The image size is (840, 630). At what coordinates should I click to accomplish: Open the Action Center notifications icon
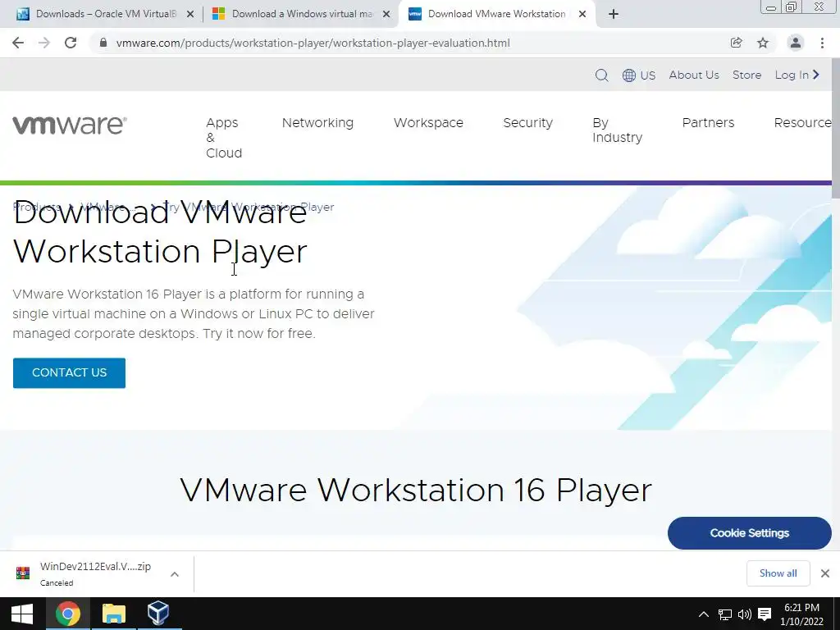(x=765, y=614)
